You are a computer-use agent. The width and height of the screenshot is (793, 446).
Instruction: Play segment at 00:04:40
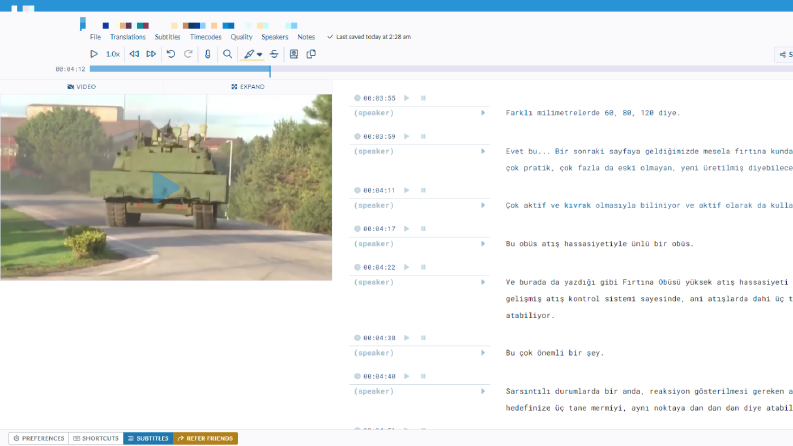[x=406, y=376]
